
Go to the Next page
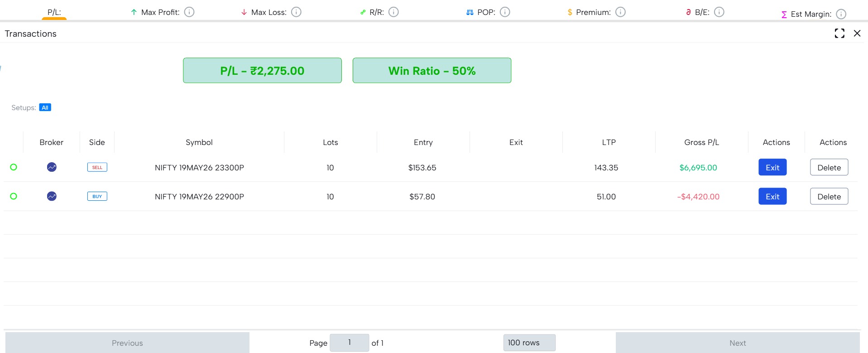[x=738, y=343]
